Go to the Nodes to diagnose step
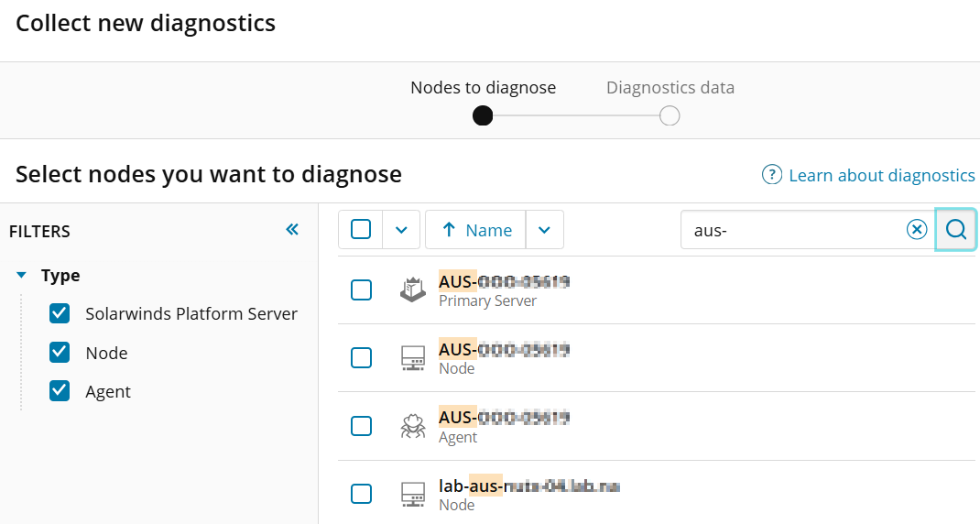The image size is (980, 524). pyautogui.click(x=483, y=88)
